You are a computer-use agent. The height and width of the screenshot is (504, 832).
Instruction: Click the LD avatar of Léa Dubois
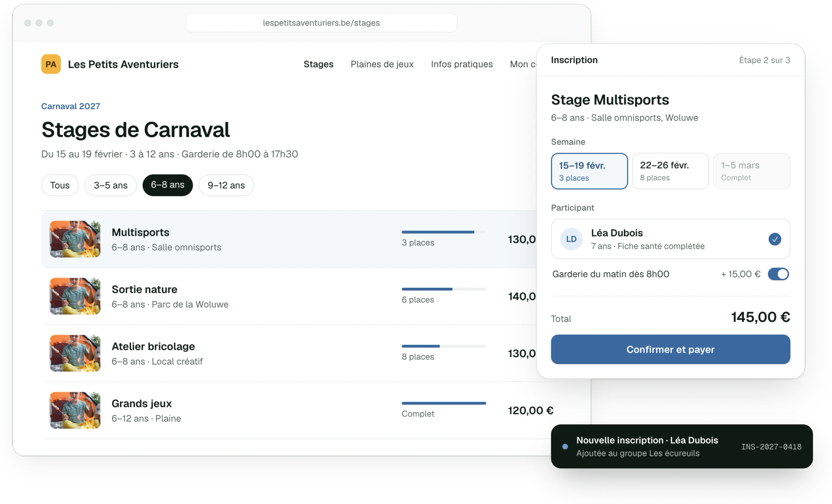(571, 239)
